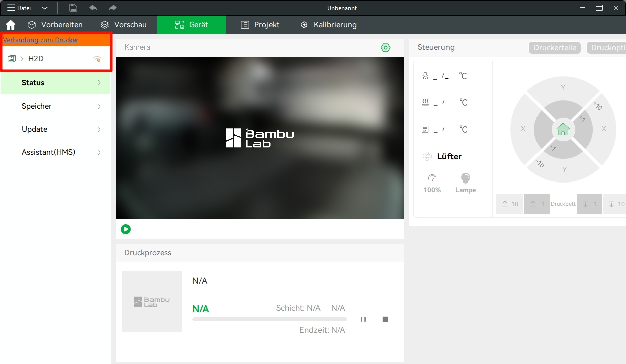Click the H2D printer device icon
This screenshot has width=626, height=364.
pos(11,59)
